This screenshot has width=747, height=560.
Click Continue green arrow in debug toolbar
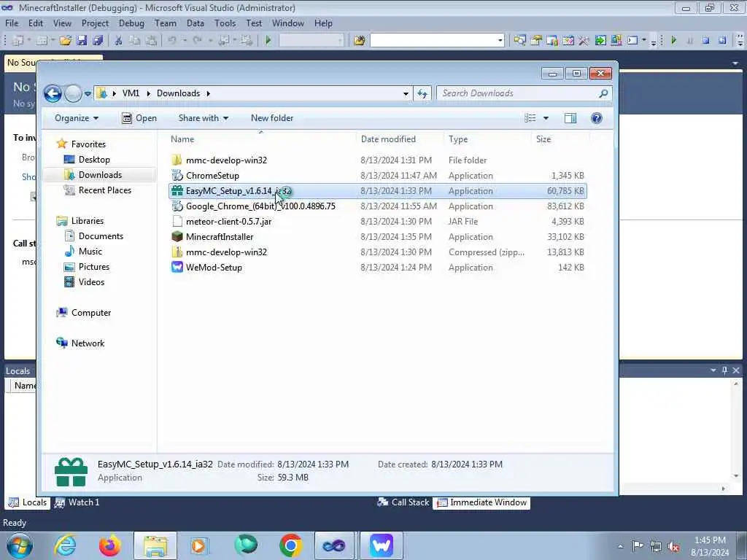pyautogui.click(x=673, y=41)
